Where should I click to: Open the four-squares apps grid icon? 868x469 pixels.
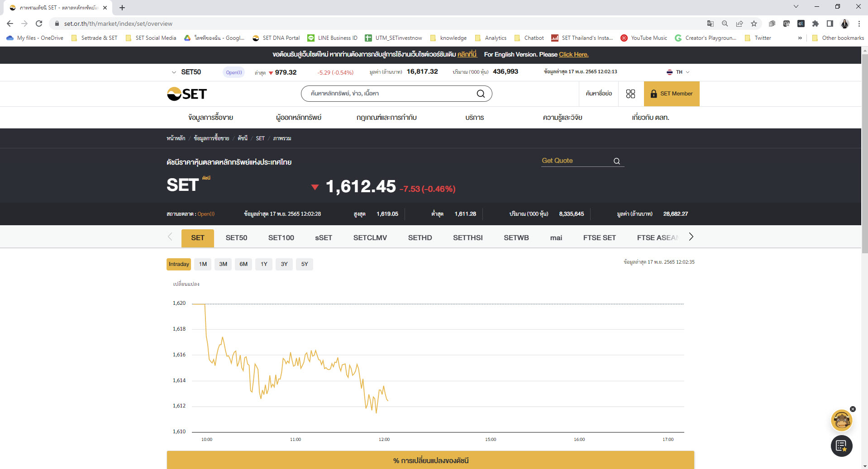(x=630, y=94)
